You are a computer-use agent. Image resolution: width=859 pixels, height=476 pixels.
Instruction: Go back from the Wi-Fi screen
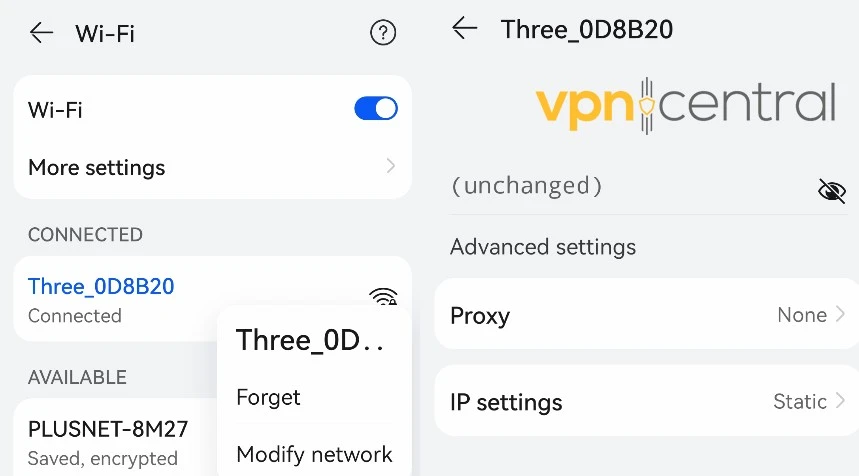[x=41, y=33]
